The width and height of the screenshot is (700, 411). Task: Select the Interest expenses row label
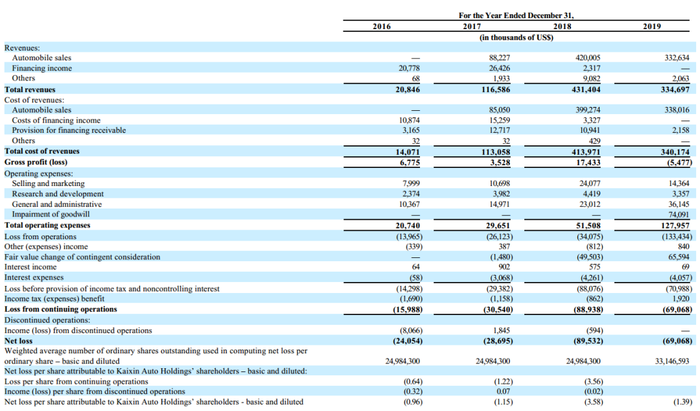[x=34, y=277]
